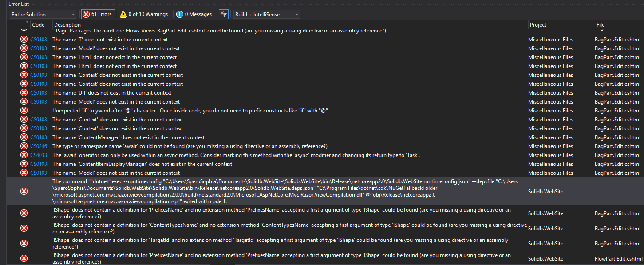Select the "The name 'Url' does not exist" description
Image resolution: width=644 pixels, height=265 pixels.
point(112,93)
